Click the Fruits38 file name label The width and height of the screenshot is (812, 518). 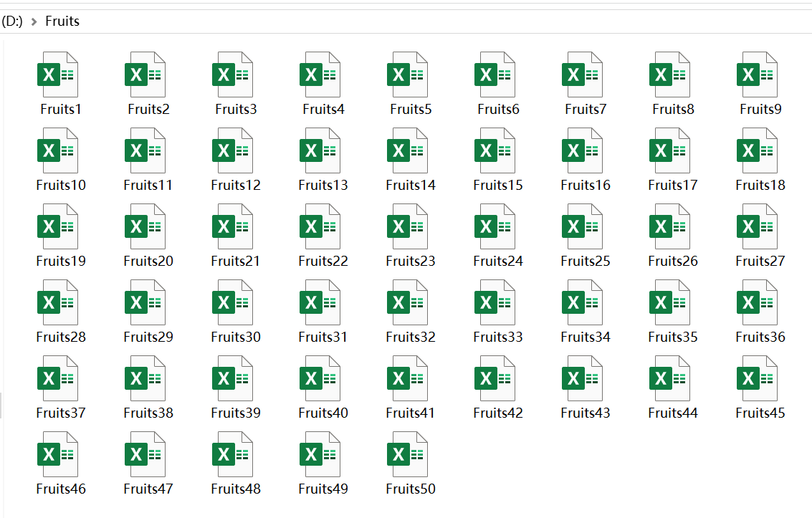[148, 413]
